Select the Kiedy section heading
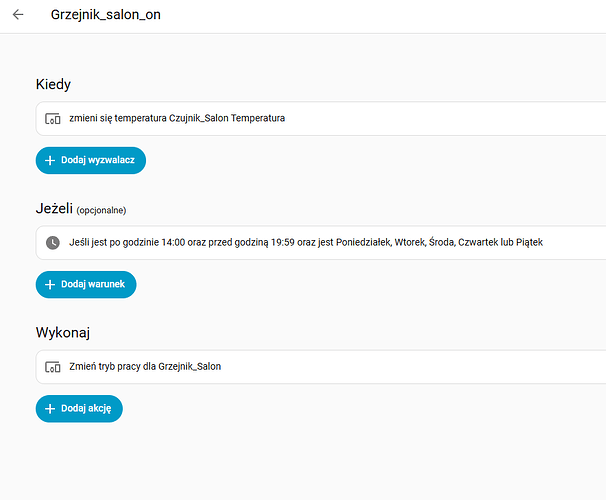Screen dimensions: 606x500 (53, 85)
